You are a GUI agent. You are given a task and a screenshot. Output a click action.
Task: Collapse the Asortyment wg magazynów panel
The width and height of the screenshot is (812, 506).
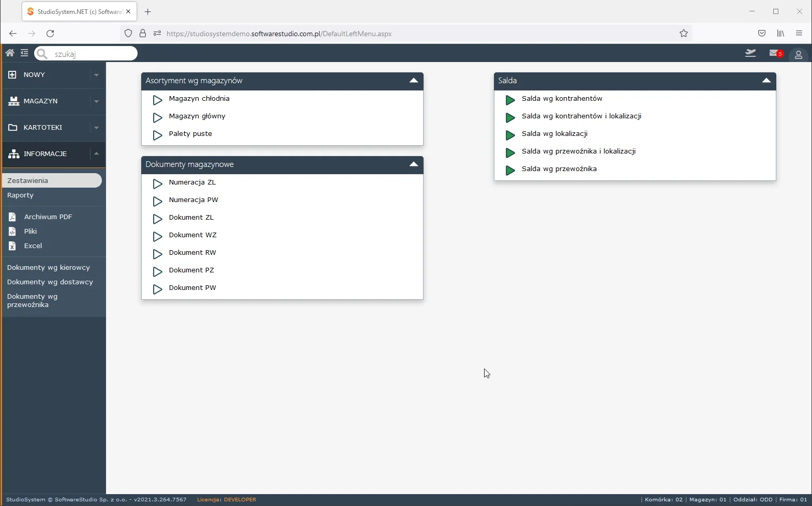[x=413, y=81]
